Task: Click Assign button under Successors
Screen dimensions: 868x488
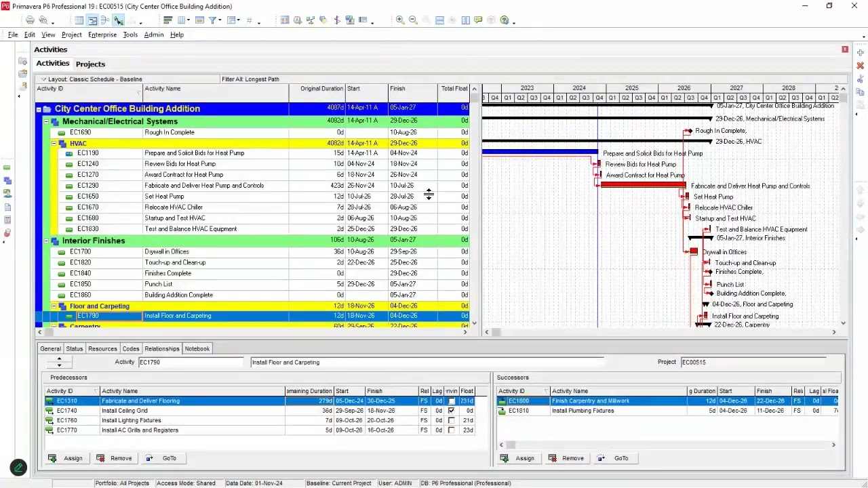Action: pos(517,458)
